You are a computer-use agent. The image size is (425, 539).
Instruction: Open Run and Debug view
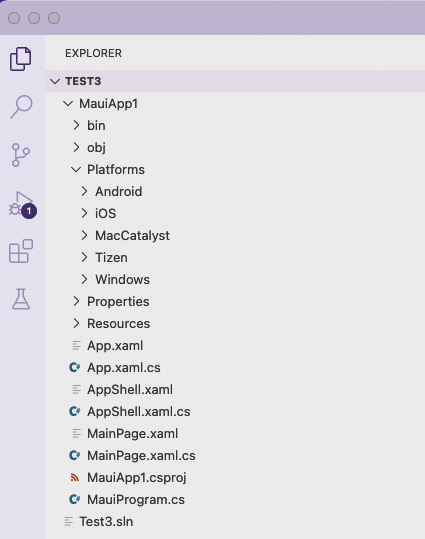pos(22,205)
